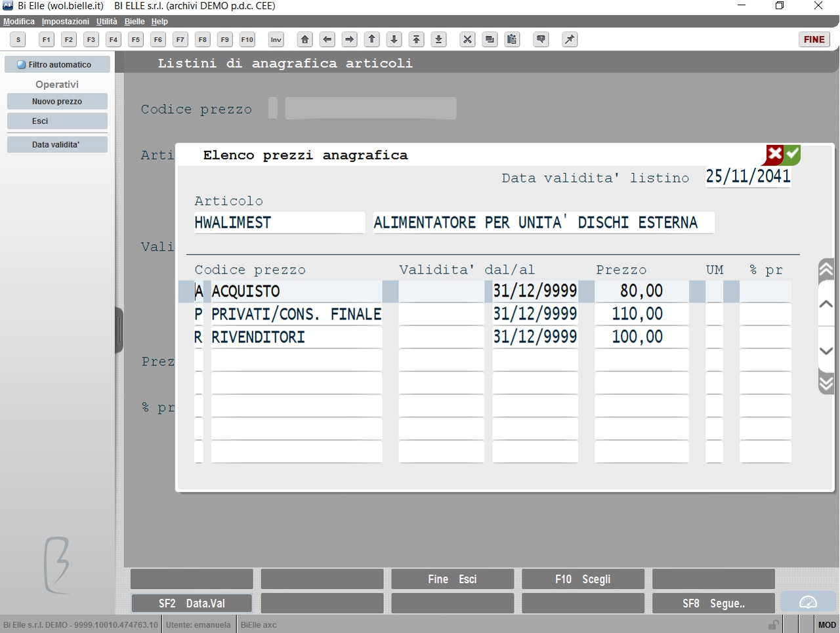This screenshot has height=633, width=840.
Task: Click the F10 Scegli button
Action: tap(583, 579)
